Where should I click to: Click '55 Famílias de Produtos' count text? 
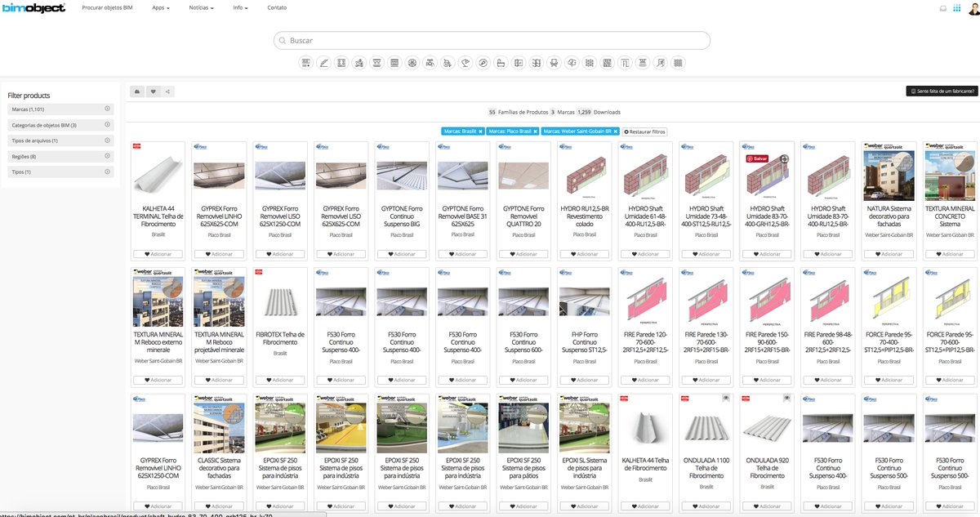tap(517, 112)
